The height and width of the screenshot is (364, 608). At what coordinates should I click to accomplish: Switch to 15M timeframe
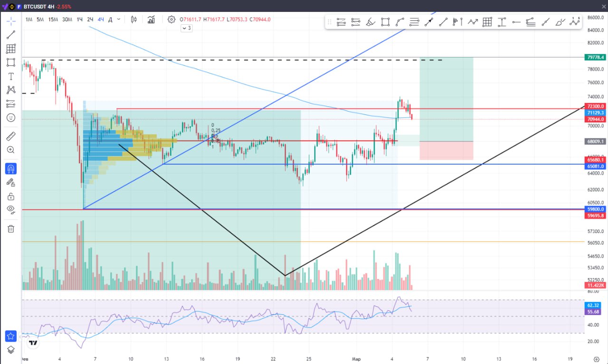pyautogui.click(x=53, y=19)
